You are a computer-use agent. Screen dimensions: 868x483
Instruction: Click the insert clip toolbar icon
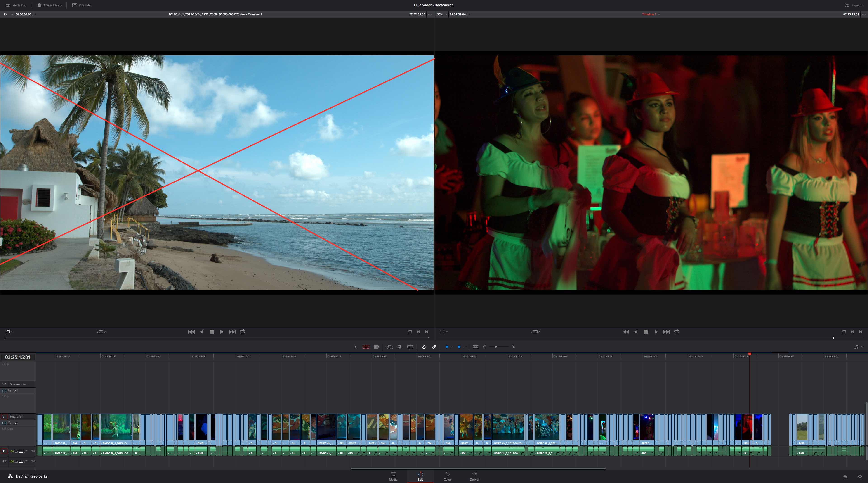(x=389, y=347)
